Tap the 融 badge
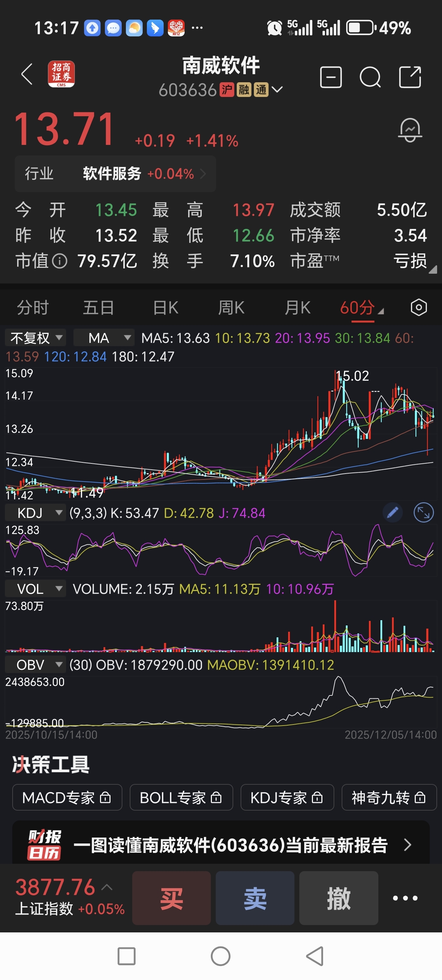This screenshot has height=980, width=442. tap(244, 90)
